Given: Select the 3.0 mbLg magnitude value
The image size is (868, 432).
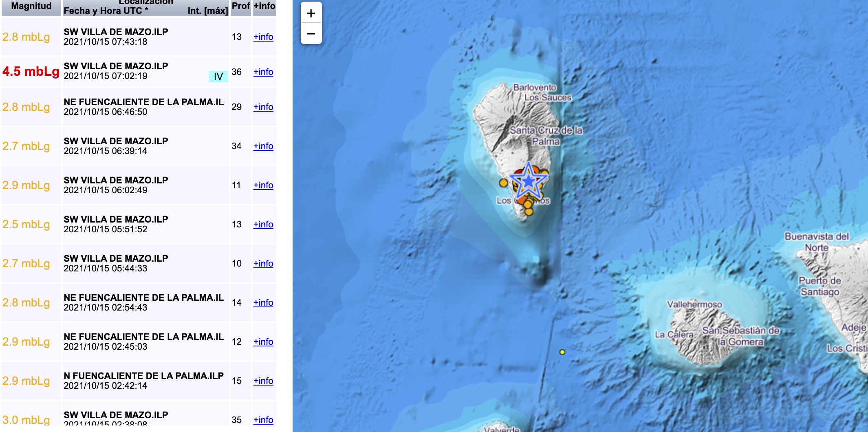Looking at the screenshot, I should coord(26,420).
